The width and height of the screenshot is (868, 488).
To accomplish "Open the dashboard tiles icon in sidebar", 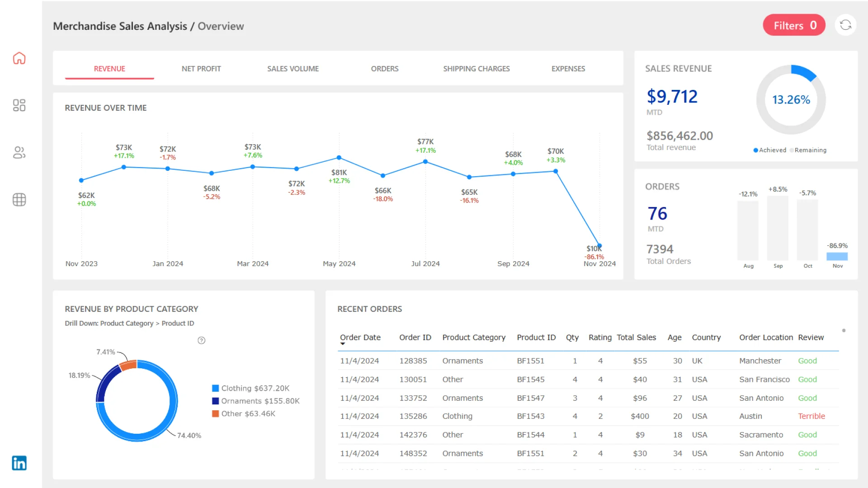I will [x=19, y=105].
